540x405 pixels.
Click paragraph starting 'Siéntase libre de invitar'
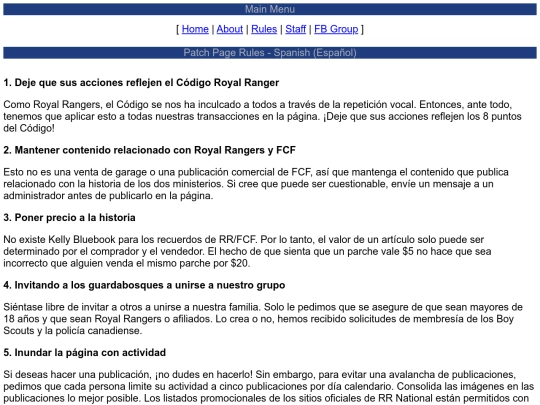[x=263, y=319]
